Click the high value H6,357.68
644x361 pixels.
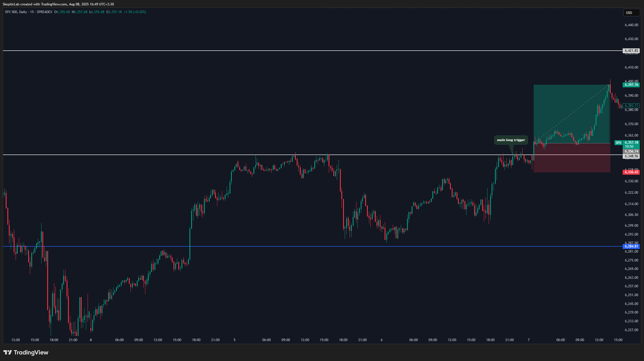[80, 12]
